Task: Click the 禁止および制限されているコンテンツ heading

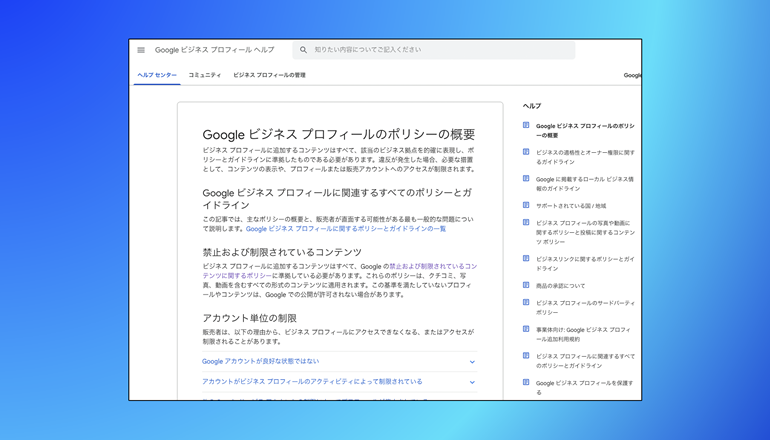Action: [x=282, y=252]
